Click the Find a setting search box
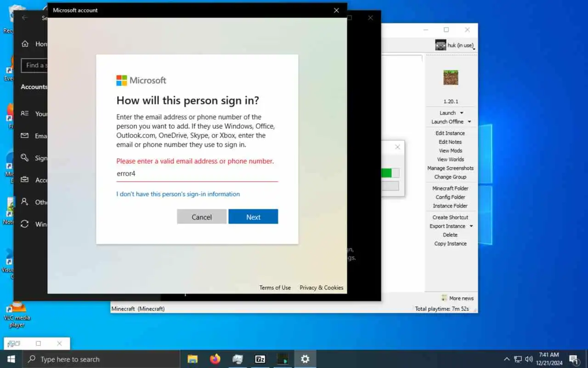 pyautogui.click(x=34, y=65)
